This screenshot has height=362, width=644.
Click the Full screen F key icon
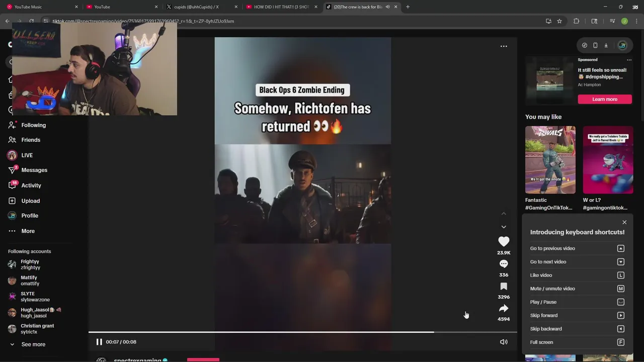[x=621, y=342]
